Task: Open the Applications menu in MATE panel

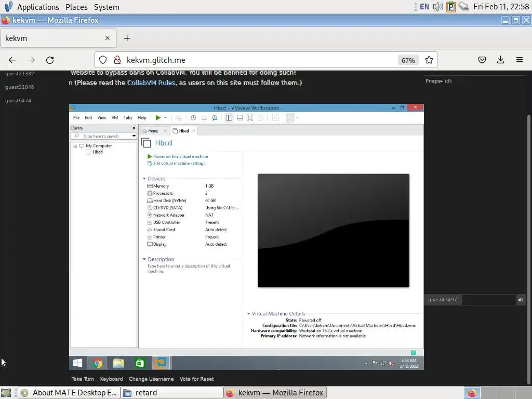Action: 38,7
